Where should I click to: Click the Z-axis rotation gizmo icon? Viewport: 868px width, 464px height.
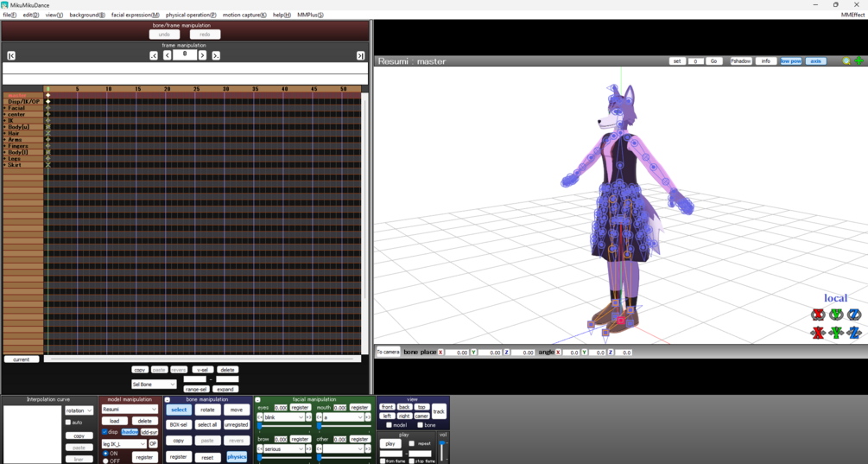click(854, 315)
